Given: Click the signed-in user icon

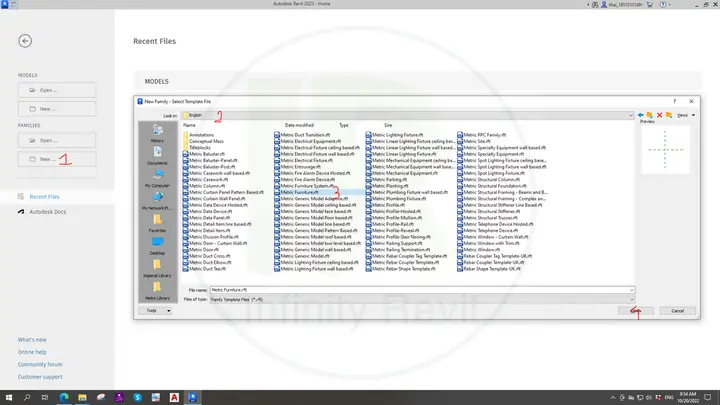Looking at the screenshot, I should click(x=604, y=5).
